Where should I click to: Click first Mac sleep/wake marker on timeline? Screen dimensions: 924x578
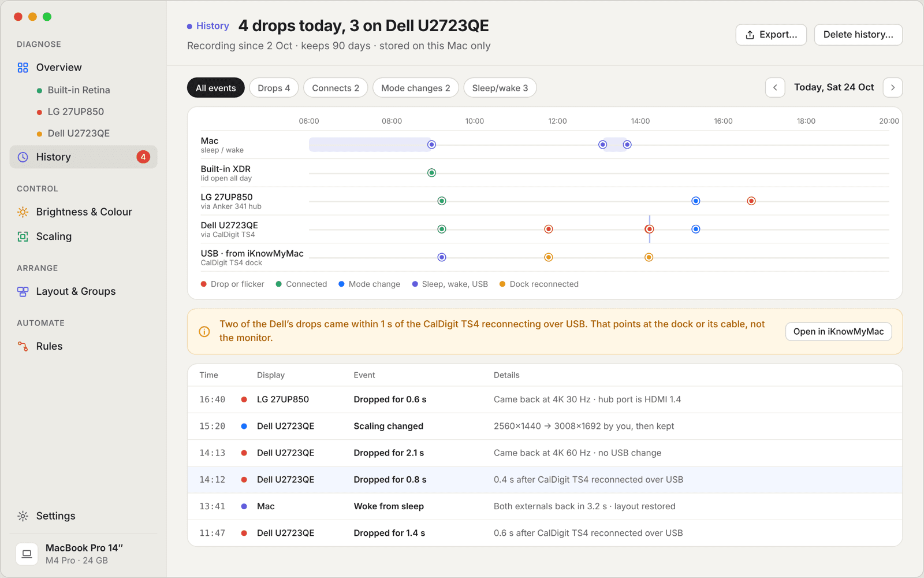pos(431,144)
